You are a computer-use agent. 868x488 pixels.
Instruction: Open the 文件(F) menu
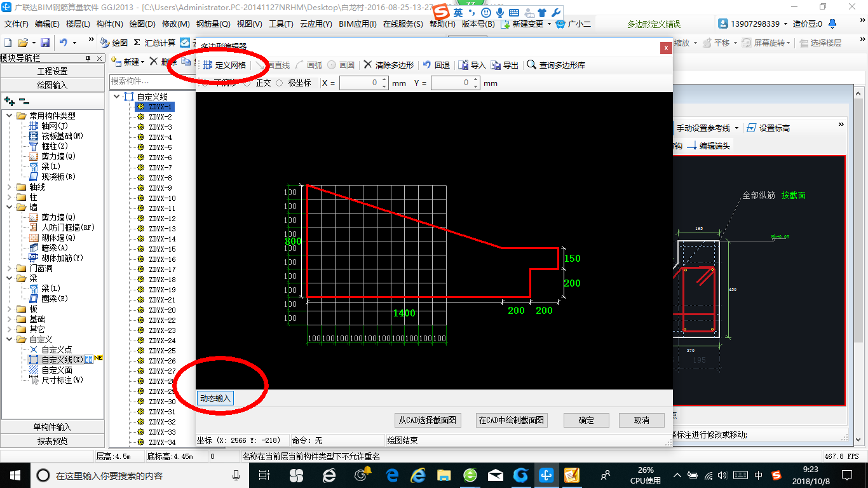tap(17, 24)
